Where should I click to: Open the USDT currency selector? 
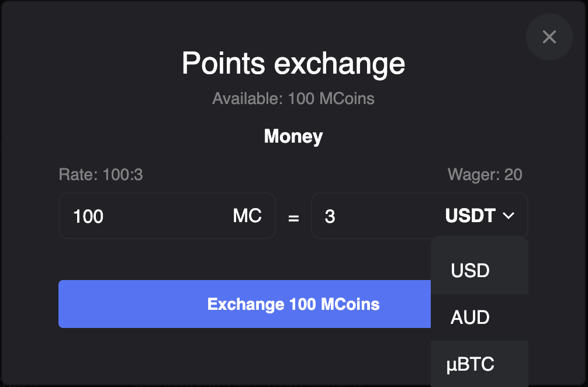tap(479, 216)
